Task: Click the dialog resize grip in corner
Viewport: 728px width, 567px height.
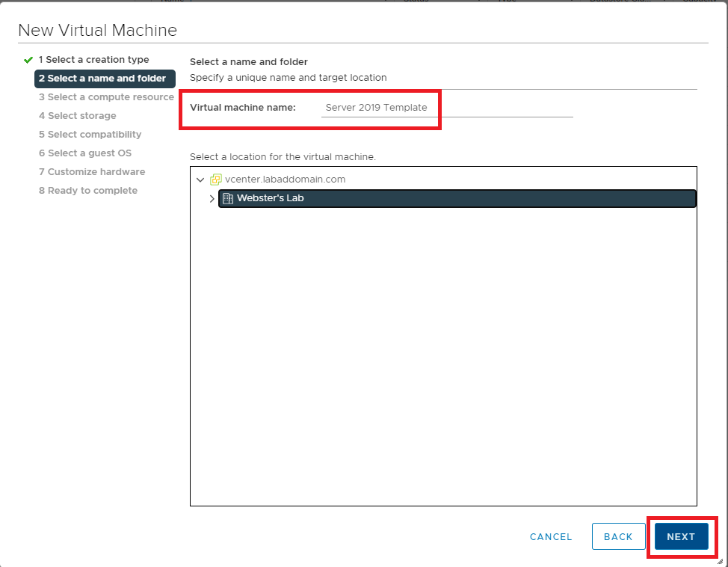Action: 719,558
